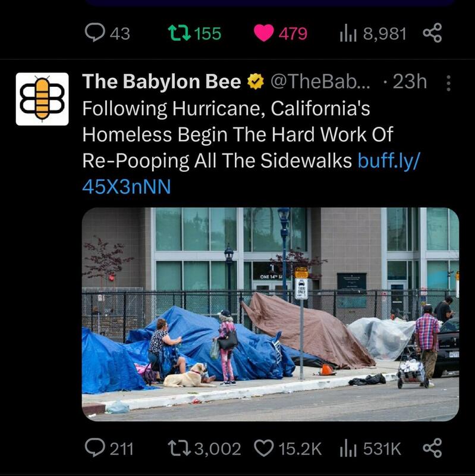Open The Babylon Bee profile picture
Image resolution: width=475 pixels, height=476 pixels.
coord(42,99)
